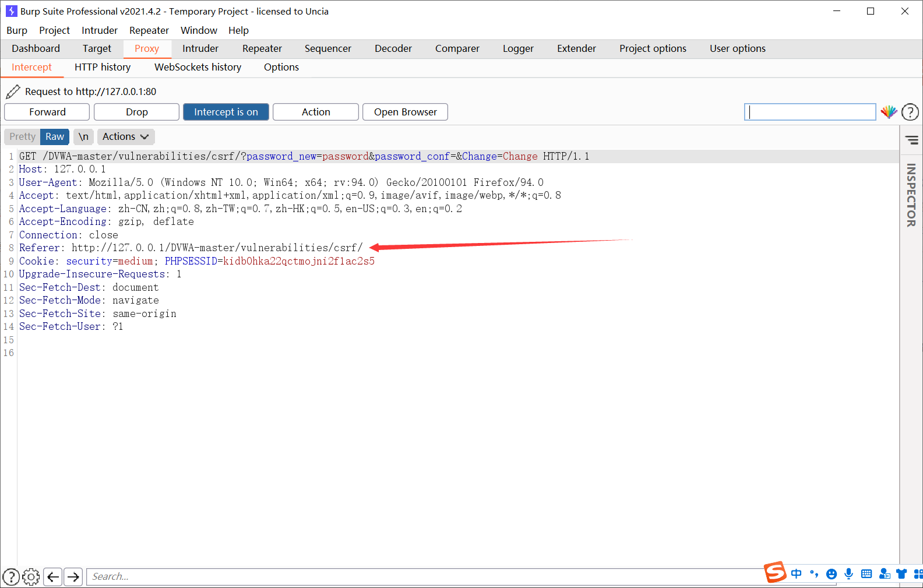Expand the INSPECTOR side panel
This screenshot has height=588, width=923.
911,195
